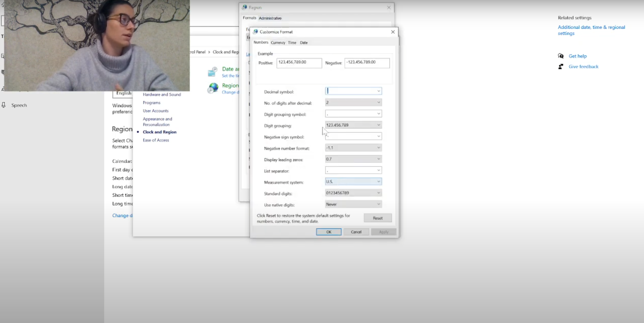Switch to the Date tab

click(304, 43)
